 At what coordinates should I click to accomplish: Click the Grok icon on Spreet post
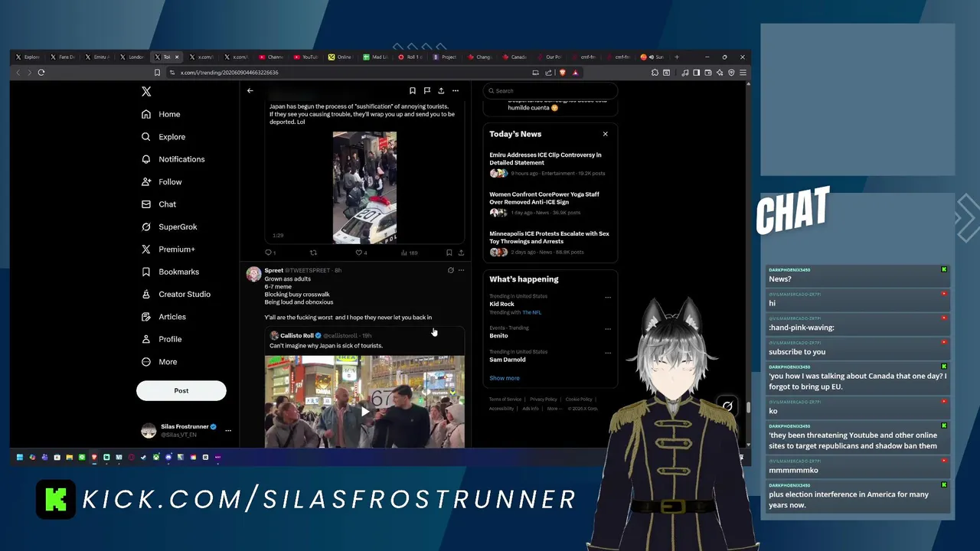coord(450,270)
